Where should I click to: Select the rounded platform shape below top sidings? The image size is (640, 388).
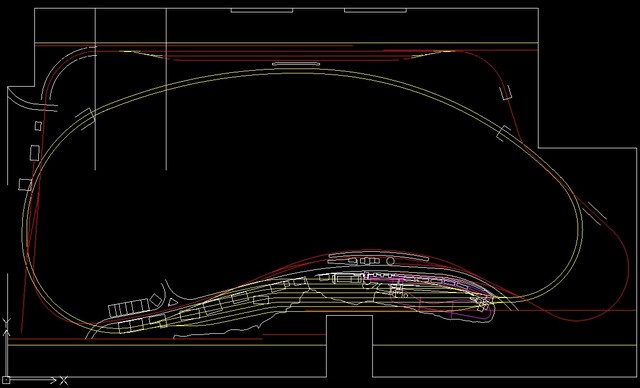(296, 64)
